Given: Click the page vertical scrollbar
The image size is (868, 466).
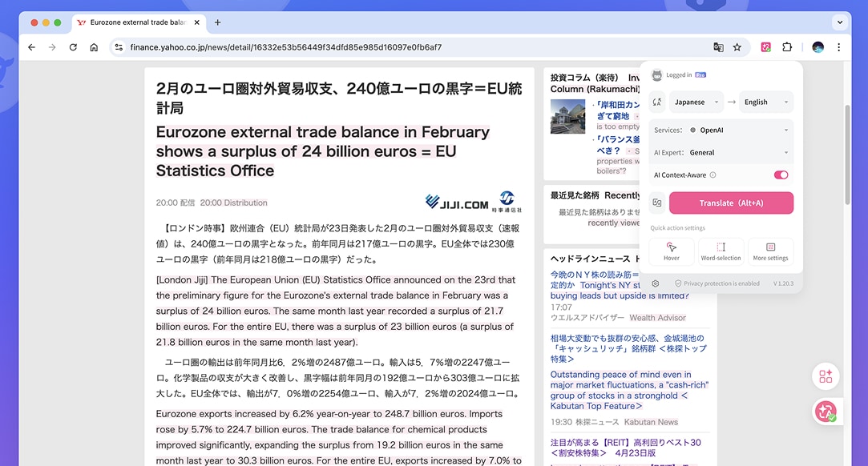Looking at the screenshot, I should pyautogui.click(x=847, y=155).
